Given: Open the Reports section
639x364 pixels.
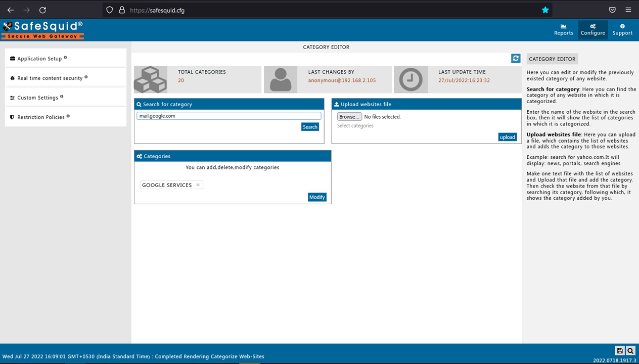Looking at the screenshot, I should click(563, 30).
